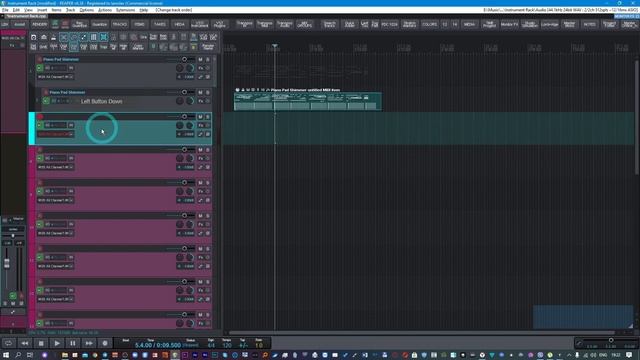Viewport: 640px width, 360px height.
Task: Click the TRACKS toolbar button
Action: 120,24
